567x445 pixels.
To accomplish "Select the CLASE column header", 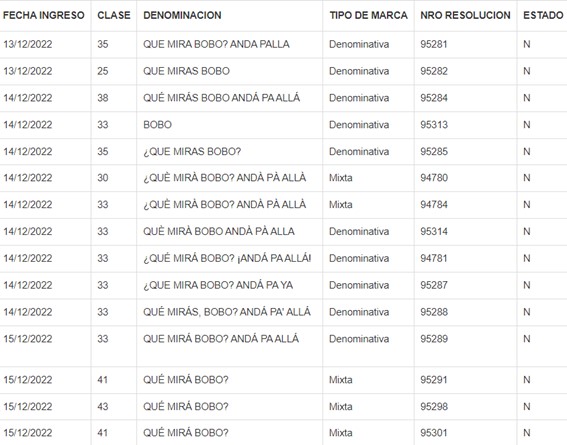I will click(x=114, y=15).
